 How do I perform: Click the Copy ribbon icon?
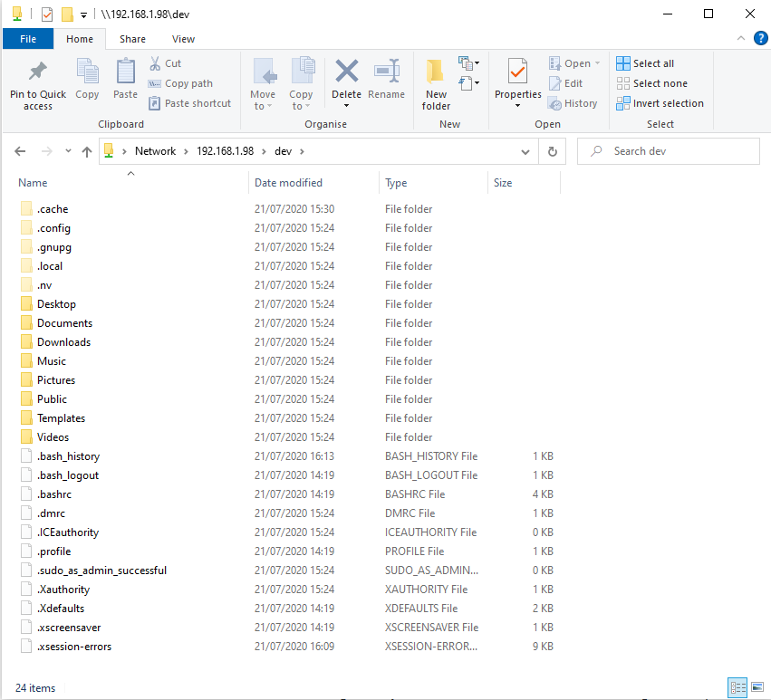coord(87,79)
